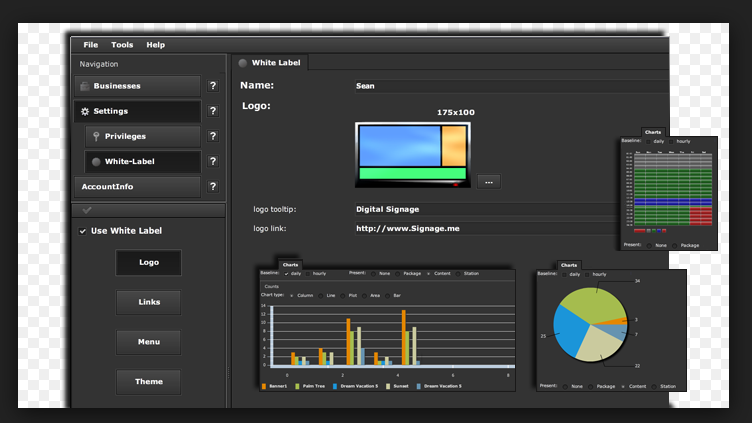Open the Tools menu
Viewport: 752px width, 423px height.
(122, 45)
